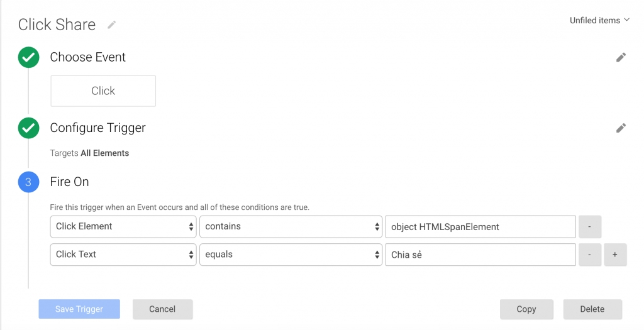Image resolution: width=644 pixels, height=330 pixels.
Task: Click the Cancel button
Action: coord(162,309)
